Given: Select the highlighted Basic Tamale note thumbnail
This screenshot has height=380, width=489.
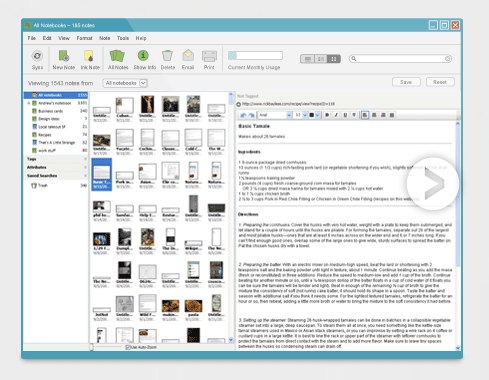Looking at the screenshot, I should point(102,174).
